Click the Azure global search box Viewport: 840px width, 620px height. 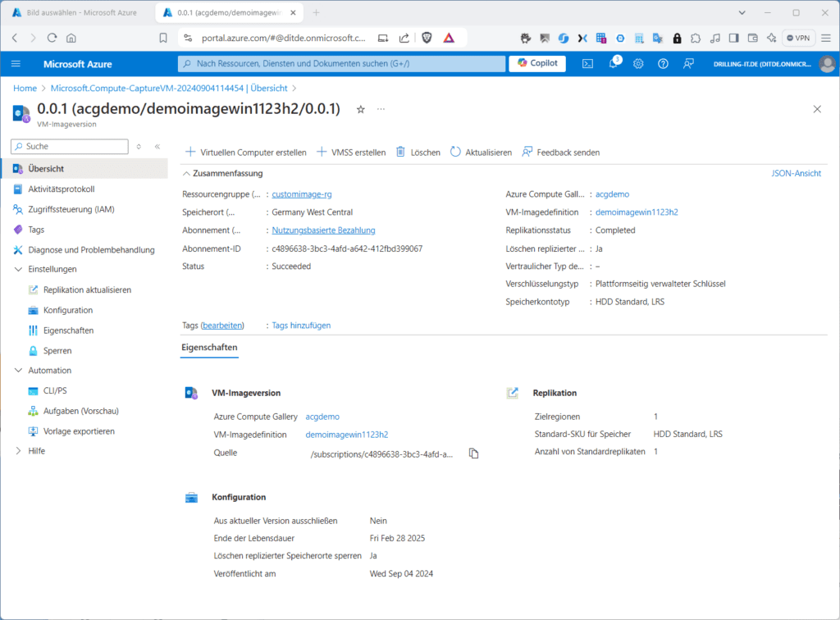click(341, 64)
